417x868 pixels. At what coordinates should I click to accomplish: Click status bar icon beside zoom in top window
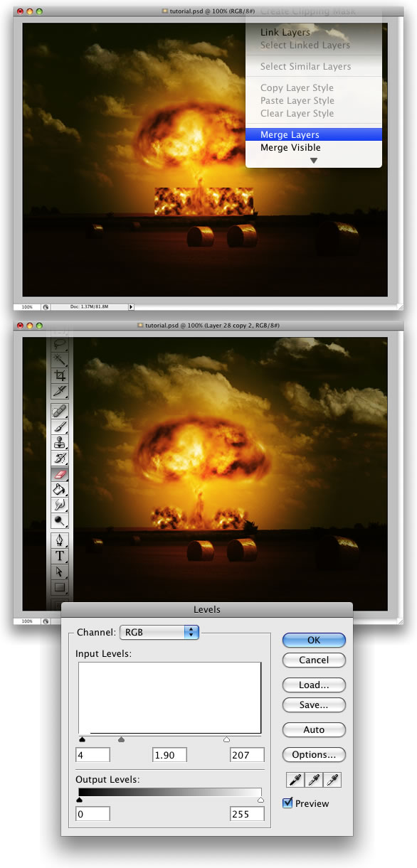[x=46, y=307]
